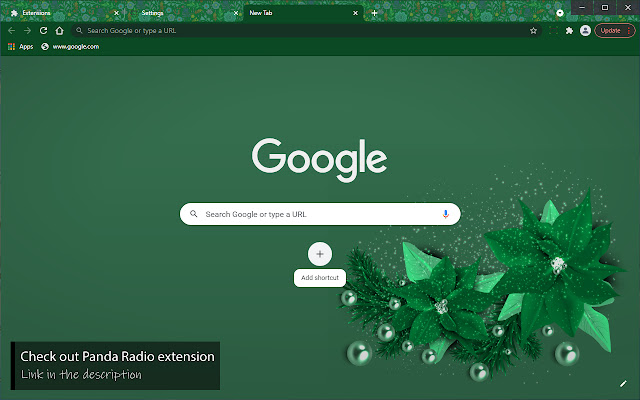Open a new tab with plus button
The image size is (640, 400).
click(x=374, y=13)
